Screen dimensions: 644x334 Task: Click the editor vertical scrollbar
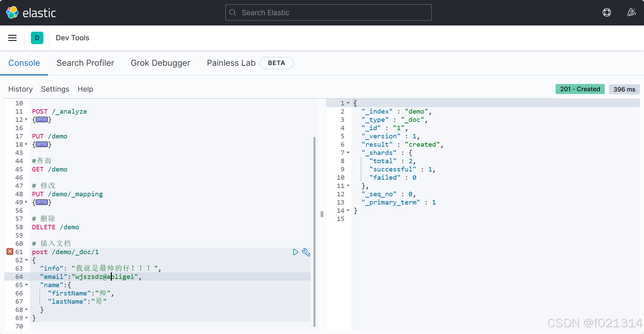314,231
